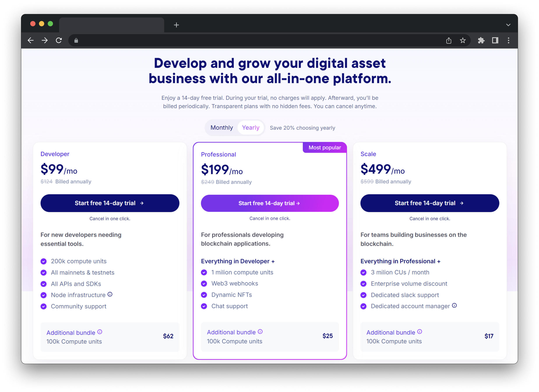This screenshot has height=392, width=539.
Task: Click the Professional additional bundle info icon
Action: (x=260, y=332)
